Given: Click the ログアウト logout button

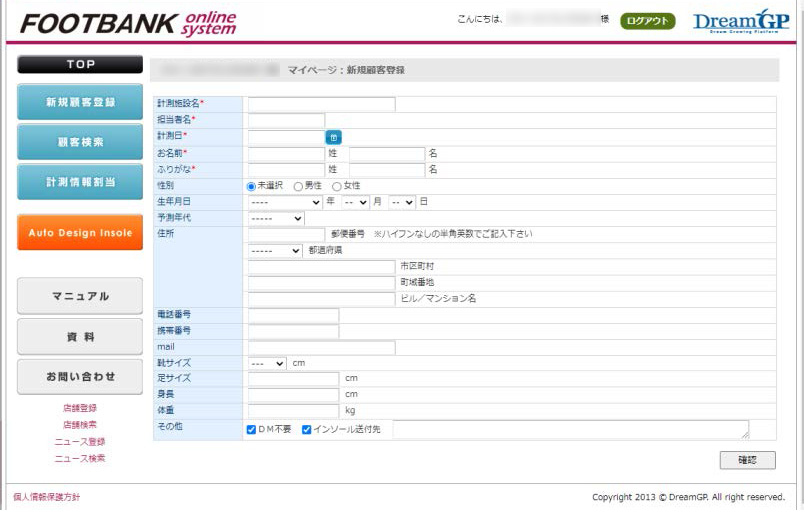Looking at the screenshot, I should coord(647,21).
